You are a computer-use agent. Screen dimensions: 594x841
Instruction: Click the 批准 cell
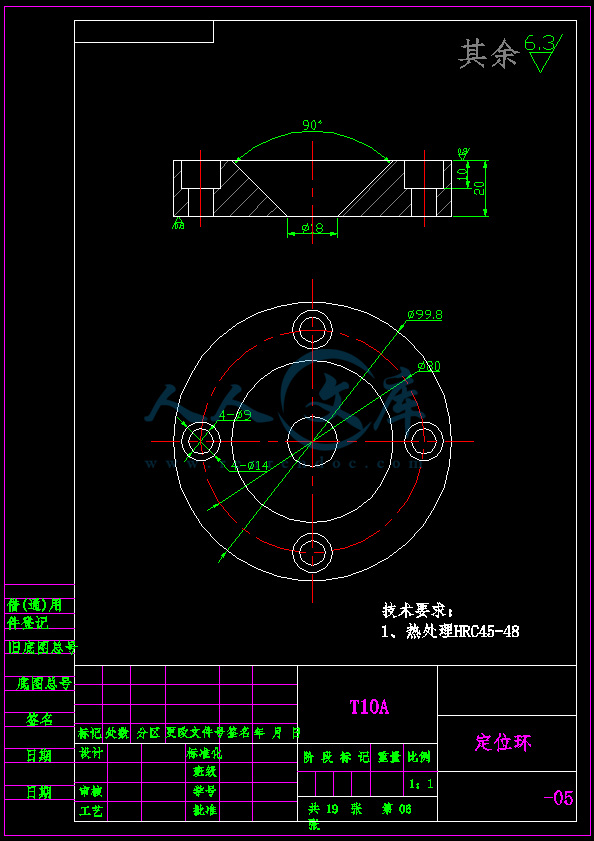204,810
